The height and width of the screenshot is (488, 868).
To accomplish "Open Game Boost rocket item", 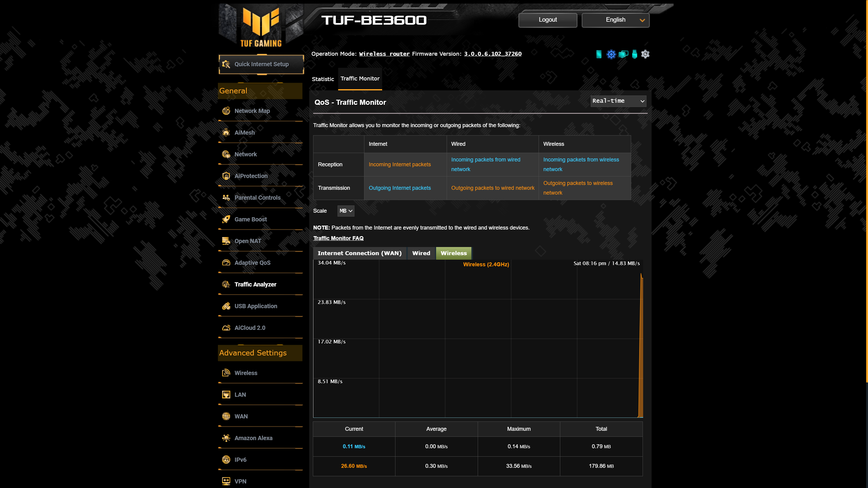I will click(x=250, y=219).
